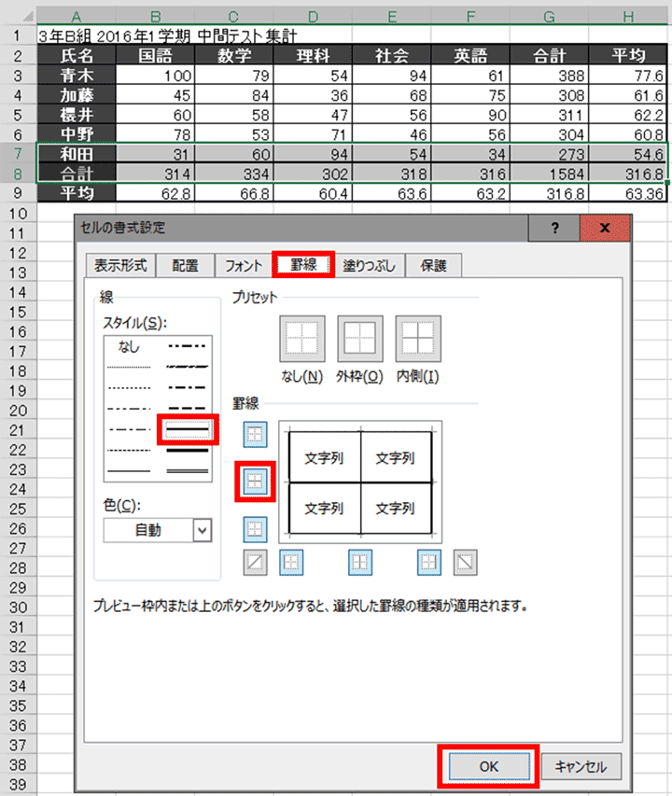Click the border preview box with 文字列
Image resolution: width=672 pixels, height=796 pixels.
tap(360, 482)
